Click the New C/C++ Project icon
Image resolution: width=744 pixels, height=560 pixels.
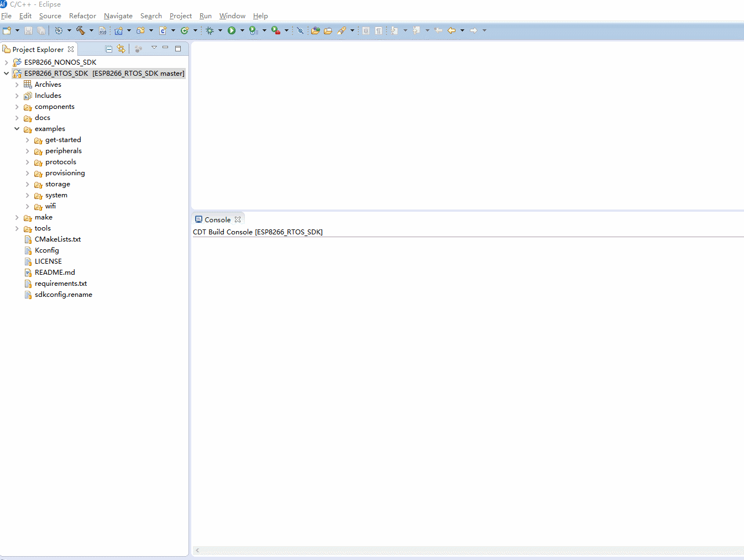pyautogui.click(x=118, y=30)
